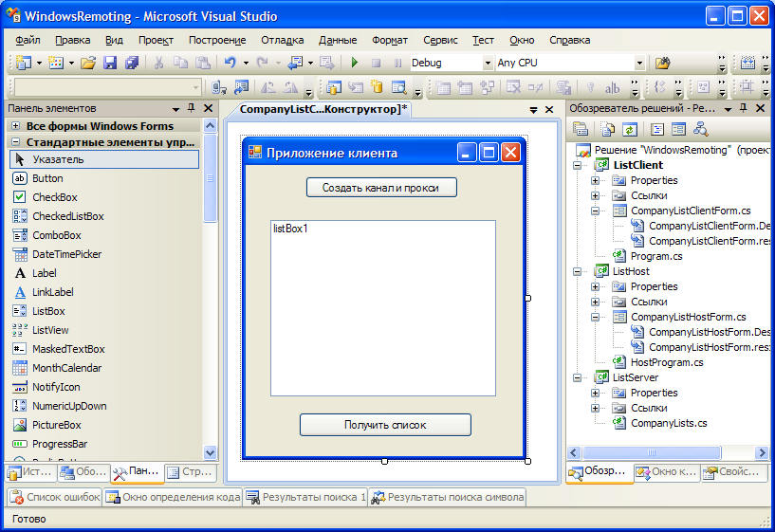The width and height of the screenshot is (775, 532).
Task: Collapse the ListClient project node
Action: click(x=577, y=165)
